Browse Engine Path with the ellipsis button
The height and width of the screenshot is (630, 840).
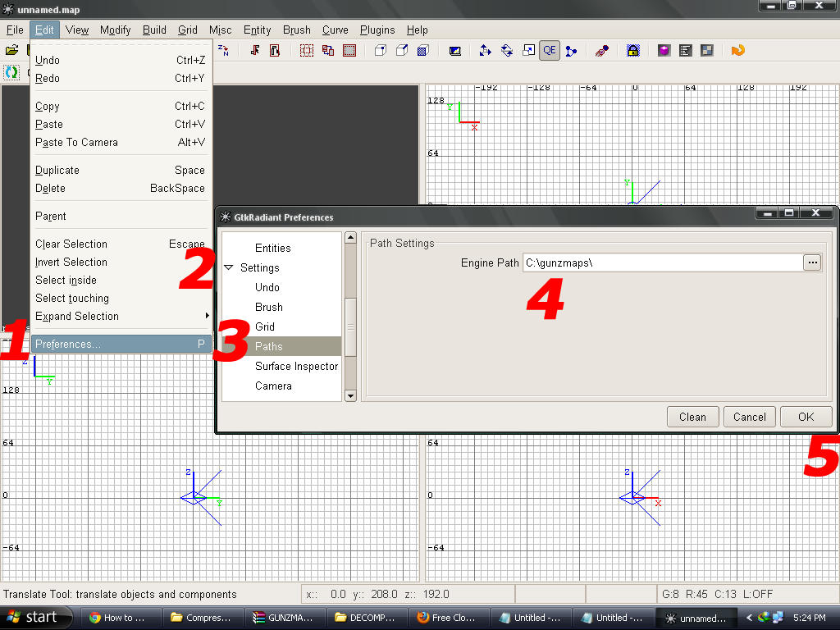[x=811, y=262]
